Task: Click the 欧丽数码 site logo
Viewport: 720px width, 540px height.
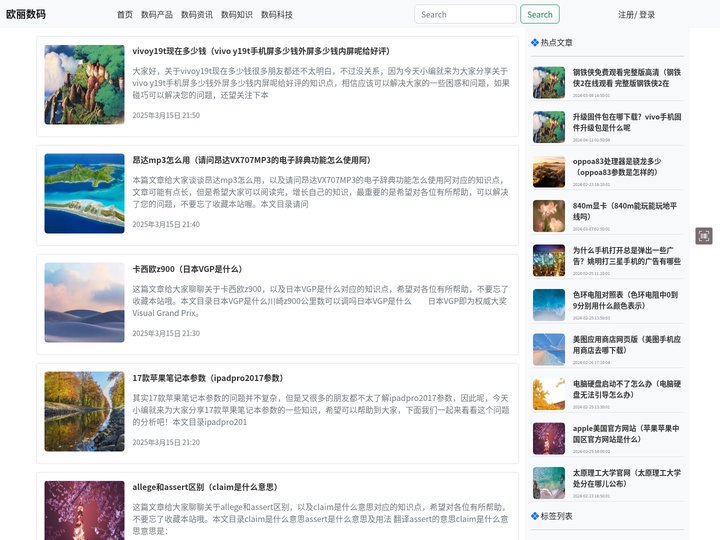Action: 26,14
